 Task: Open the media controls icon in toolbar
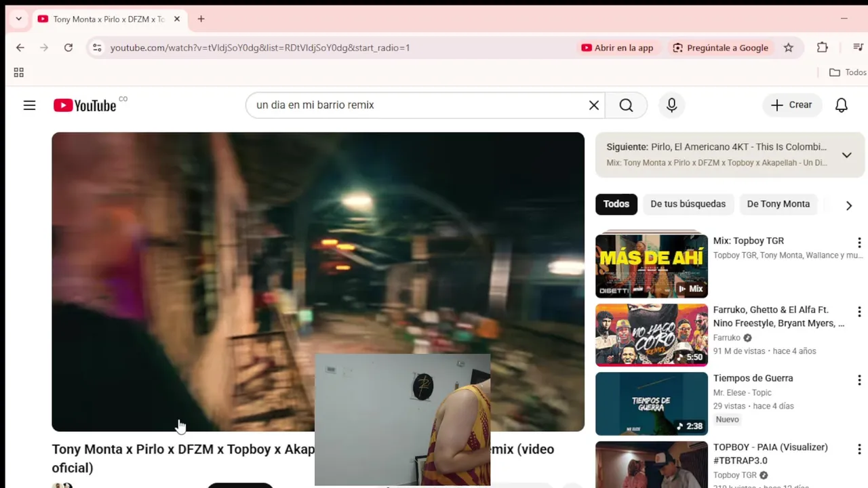pyautogui.click(x=858, y=47)
